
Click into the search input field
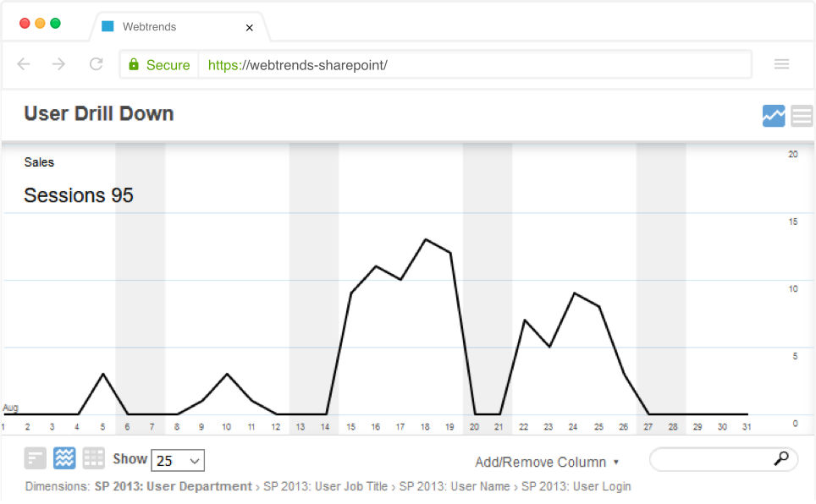[724, 460]
